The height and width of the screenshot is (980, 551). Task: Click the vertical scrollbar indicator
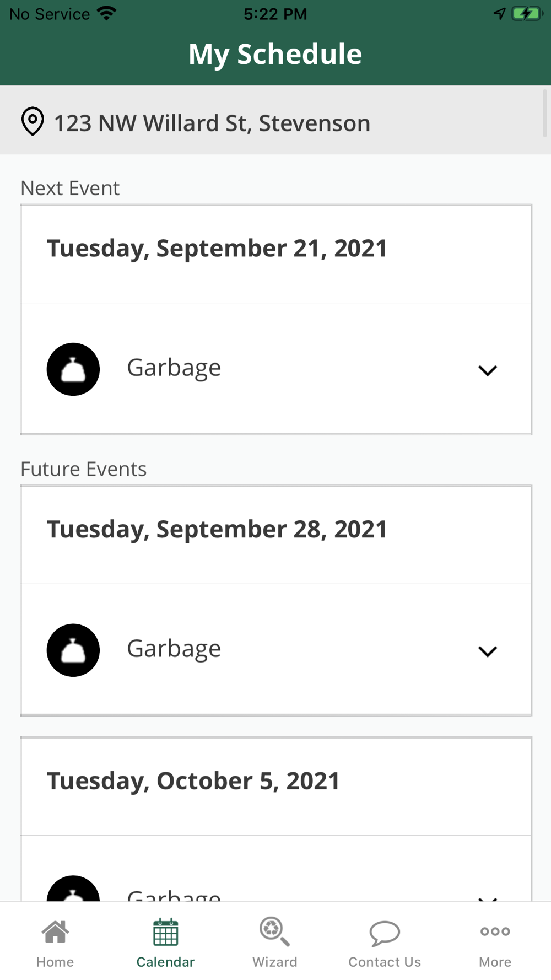pyautogui.click(x=545, y=114)
